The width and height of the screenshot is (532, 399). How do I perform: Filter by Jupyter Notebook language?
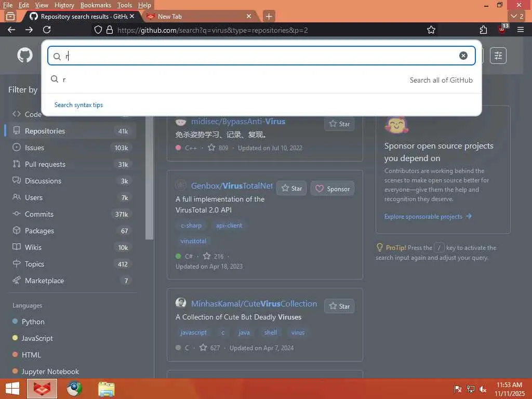50,371
